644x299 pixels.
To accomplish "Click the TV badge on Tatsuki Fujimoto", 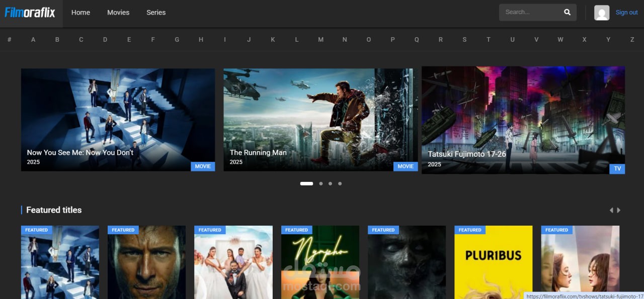I will click(617, 169).
